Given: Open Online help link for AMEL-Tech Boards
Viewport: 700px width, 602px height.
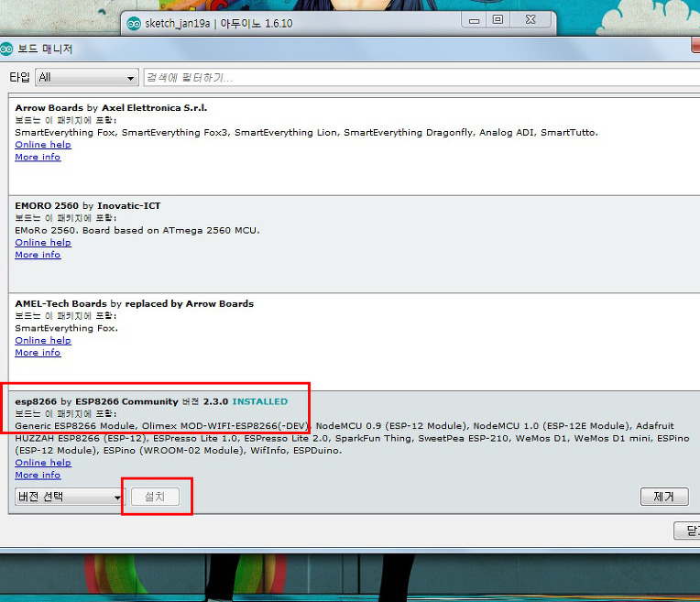Looking at the screenshot, I should [x=43, y=340].
